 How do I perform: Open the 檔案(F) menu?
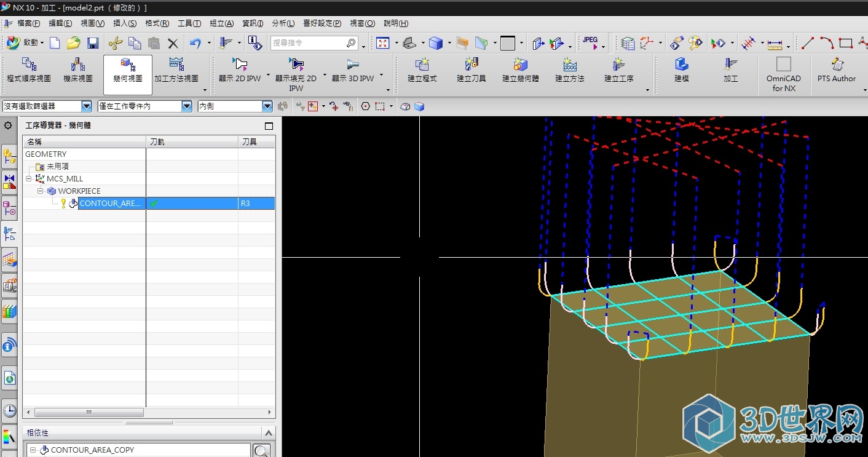pyautogui.click(x=28, y=23)
